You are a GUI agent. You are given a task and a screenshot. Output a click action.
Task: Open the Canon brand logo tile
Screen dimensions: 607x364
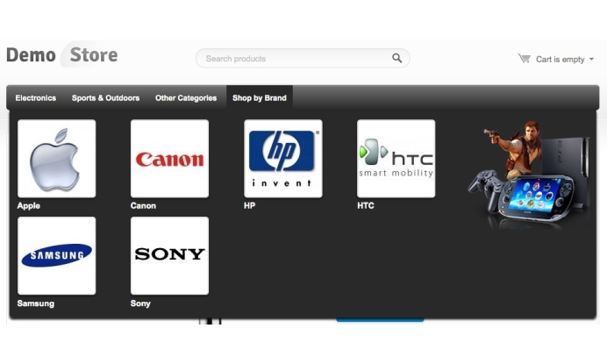point(169,159)
